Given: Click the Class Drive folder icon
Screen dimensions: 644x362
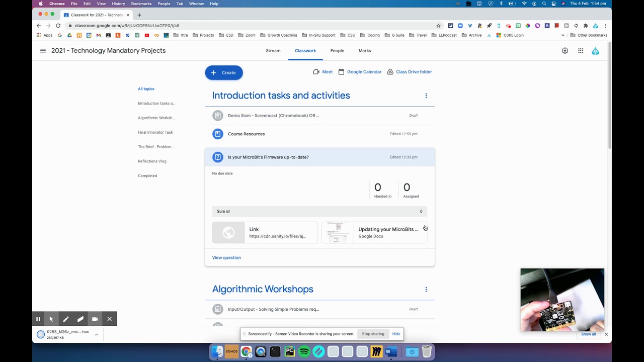Looking at the screenshot, I should click(x=390, y=72).
